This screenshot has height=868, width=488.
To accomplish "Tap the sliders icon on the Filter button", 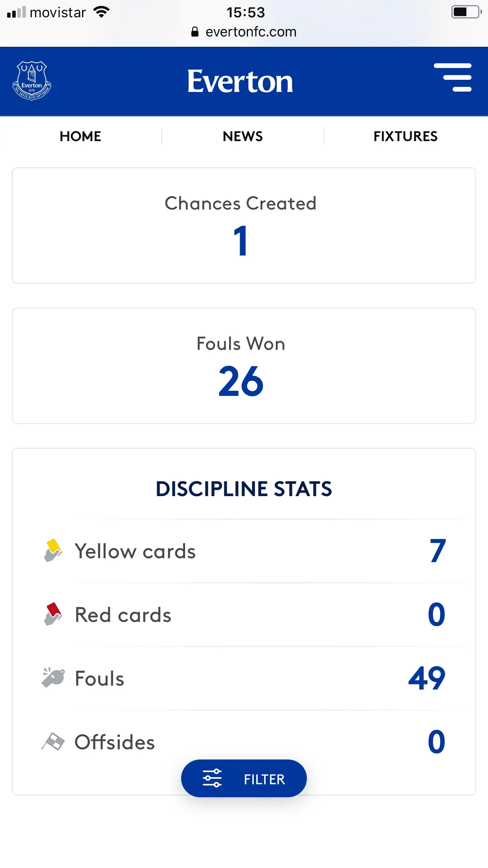I will (x=212, y=778).
